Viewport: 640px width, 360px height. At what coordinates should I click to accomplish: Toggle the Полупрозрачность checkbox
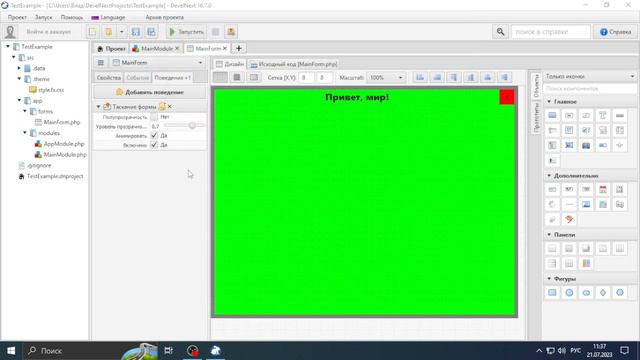(x=154, y=117)
